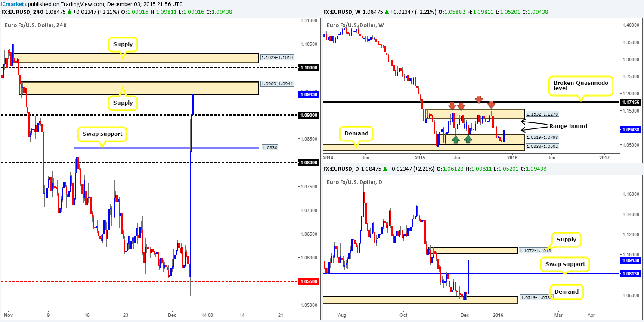Click the 'Demand' callout on the weekly chart
This screenshot has width=644, height=322.
[356, 134]
